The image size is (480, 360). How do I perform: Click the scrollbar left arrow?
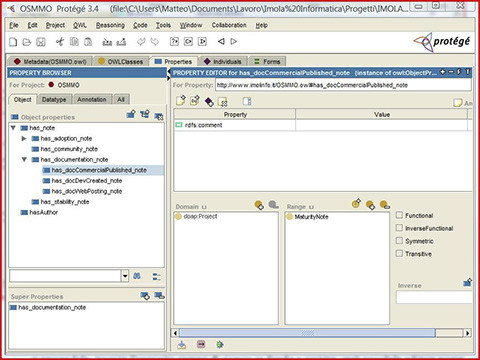(x=176, y=333)
